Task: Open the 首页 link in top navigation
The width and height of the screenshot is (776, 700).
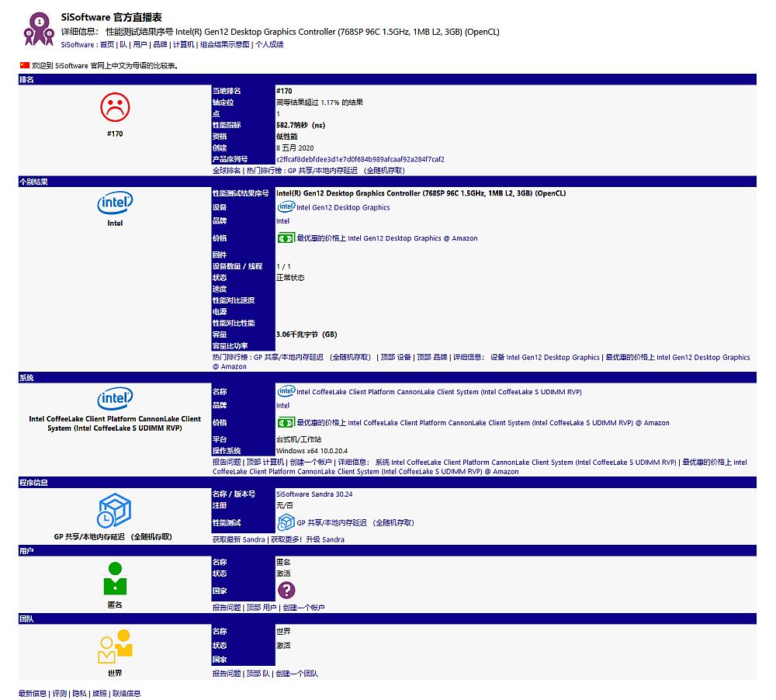Action: point(107,45)
